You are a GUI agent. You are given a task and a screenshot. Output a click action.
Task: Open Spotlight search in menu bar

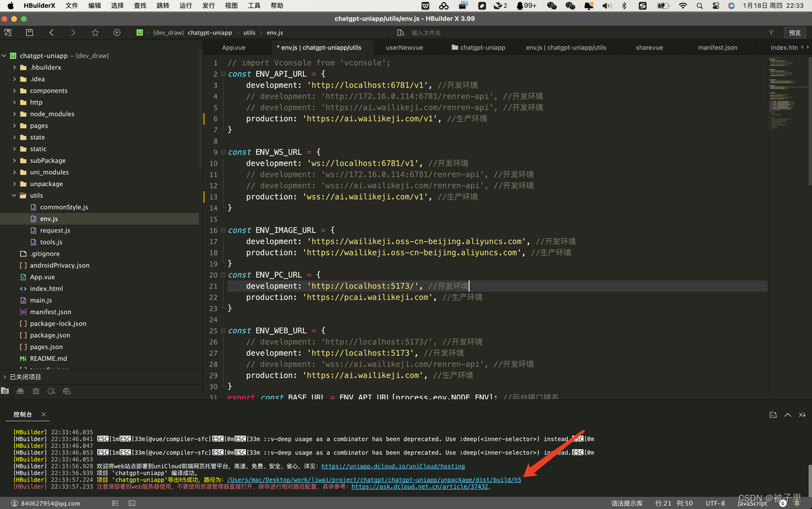tap(700, 6)
